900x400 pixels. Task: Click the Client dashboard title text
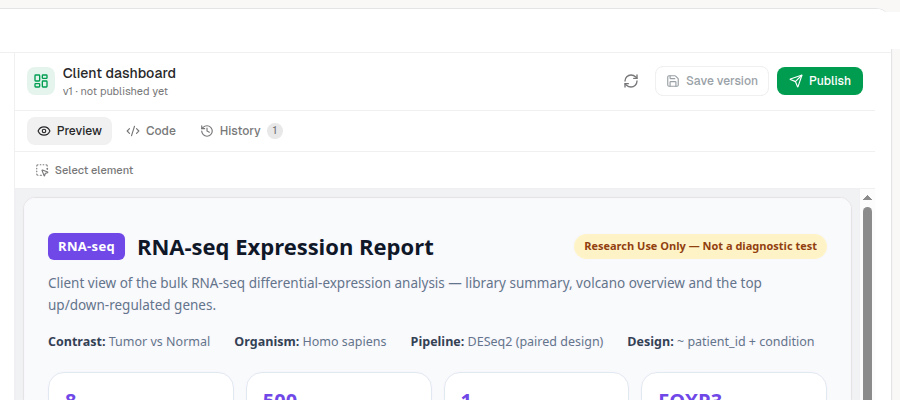click(119, 73)
